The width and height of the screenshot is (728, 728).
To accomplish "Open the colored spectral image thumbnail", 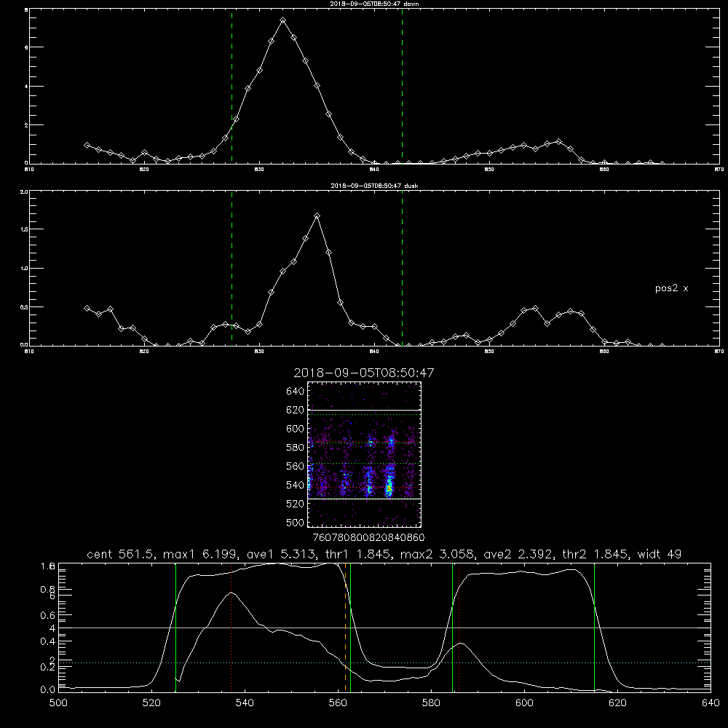I will click(364, 454).
